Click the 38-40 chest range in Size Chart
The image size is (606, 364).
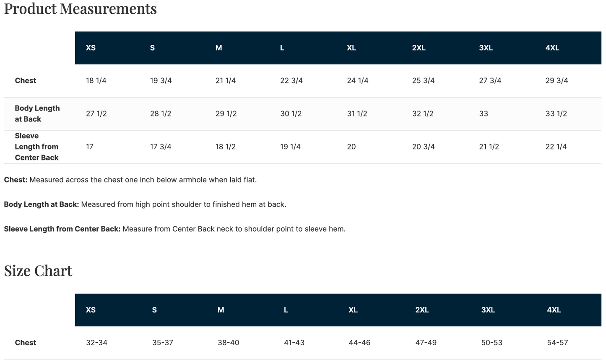[x=229, y=343]
